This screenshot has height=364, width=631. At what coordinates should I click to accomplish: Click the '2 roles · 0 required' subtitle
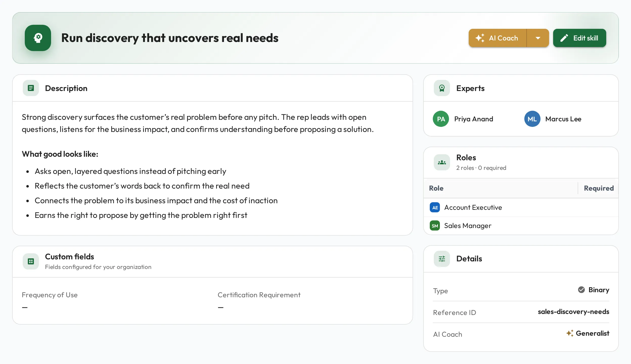tap(481, 168)
